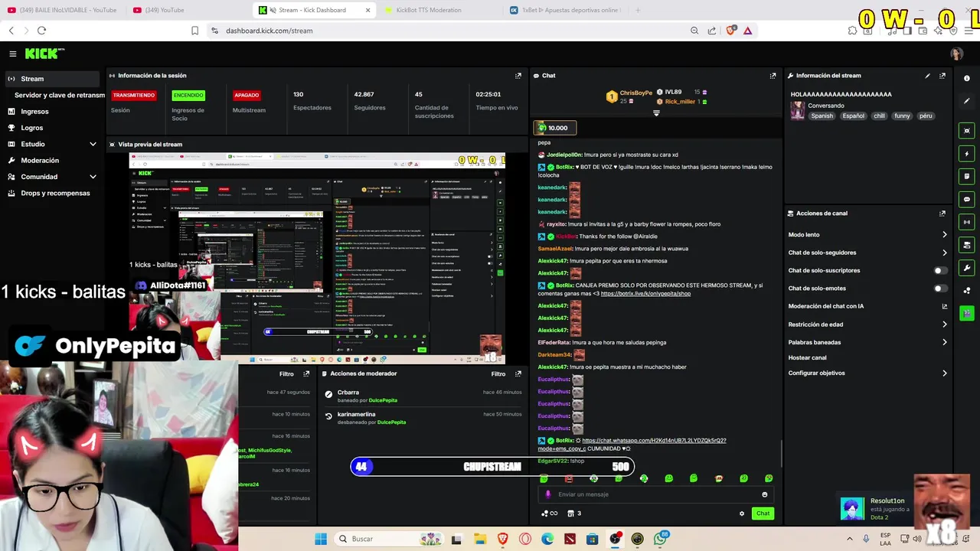Open WhatsApp from the taskbar
This screenshot has height=551, width=980.
coord(660,539)
